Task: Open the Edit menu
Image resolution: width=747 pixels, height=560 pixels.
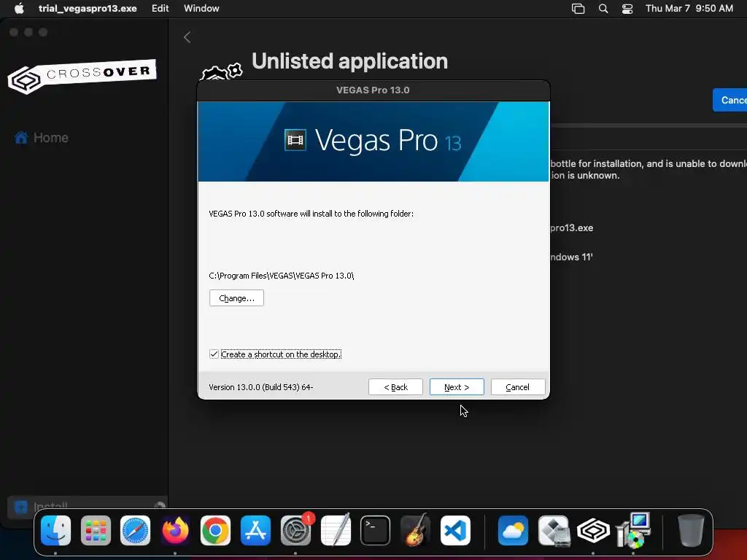Action: [160, 9]
